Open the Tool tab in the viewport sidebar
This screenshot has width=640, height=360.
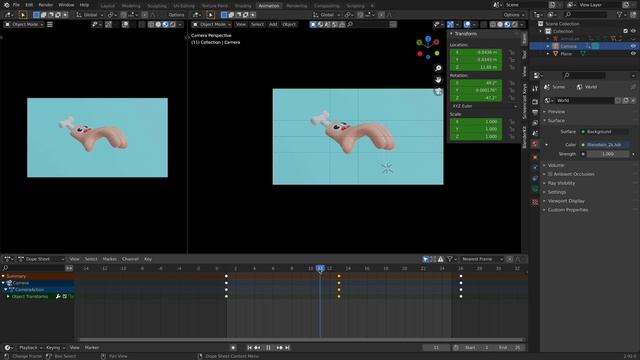pyautogui.click(x=524, y=55)
